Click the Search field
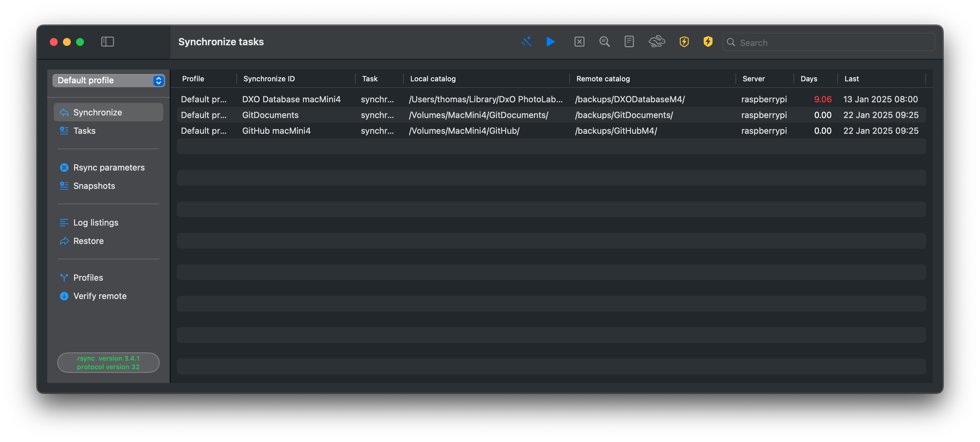This screenshot has height=442, width=980. pos(829,43)
